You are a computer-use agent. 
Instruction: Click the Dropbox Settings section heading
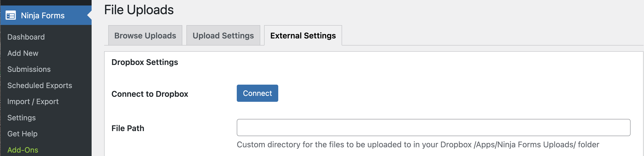145,62
